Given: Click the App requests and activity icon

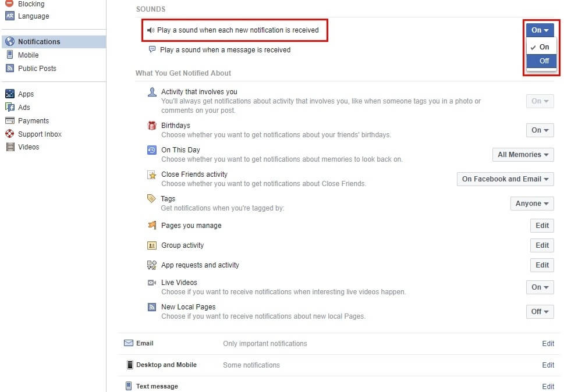Looking at the screenshot, I should [152, 265].
